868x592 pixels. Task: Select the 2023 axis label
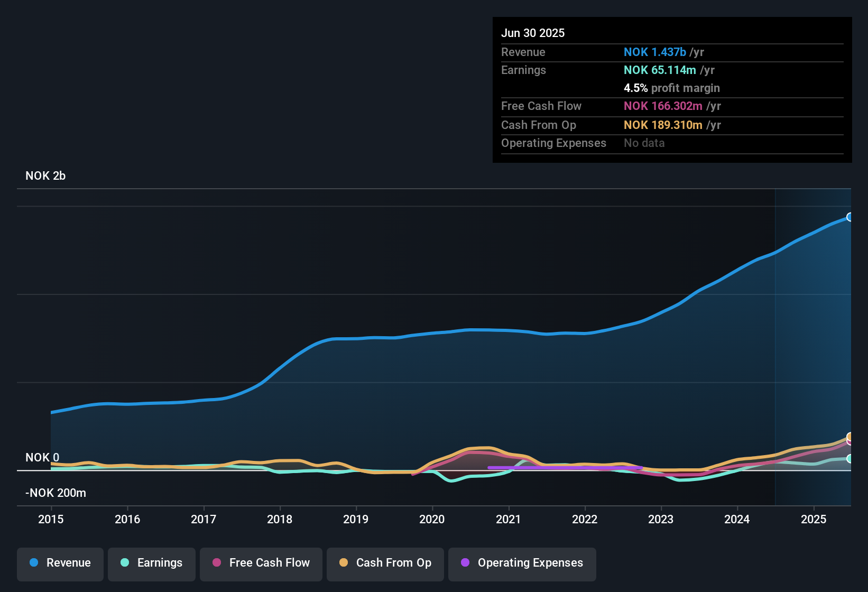click(661, 519)
